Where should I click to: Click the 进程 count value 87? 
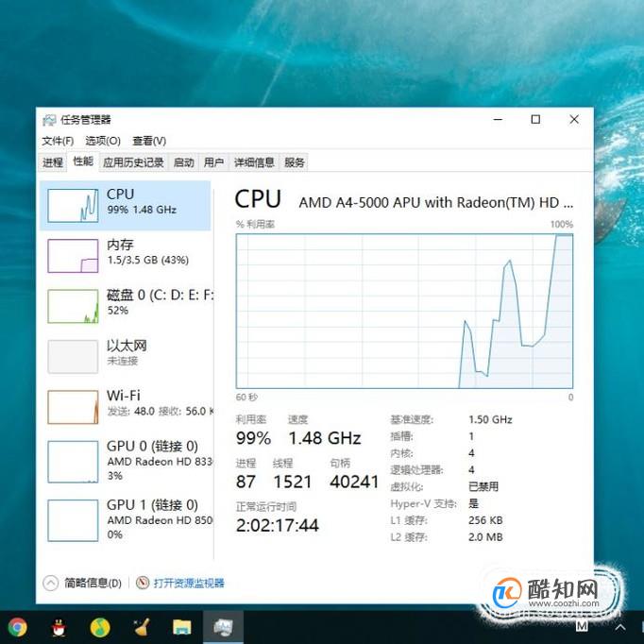tap(246, 482)
